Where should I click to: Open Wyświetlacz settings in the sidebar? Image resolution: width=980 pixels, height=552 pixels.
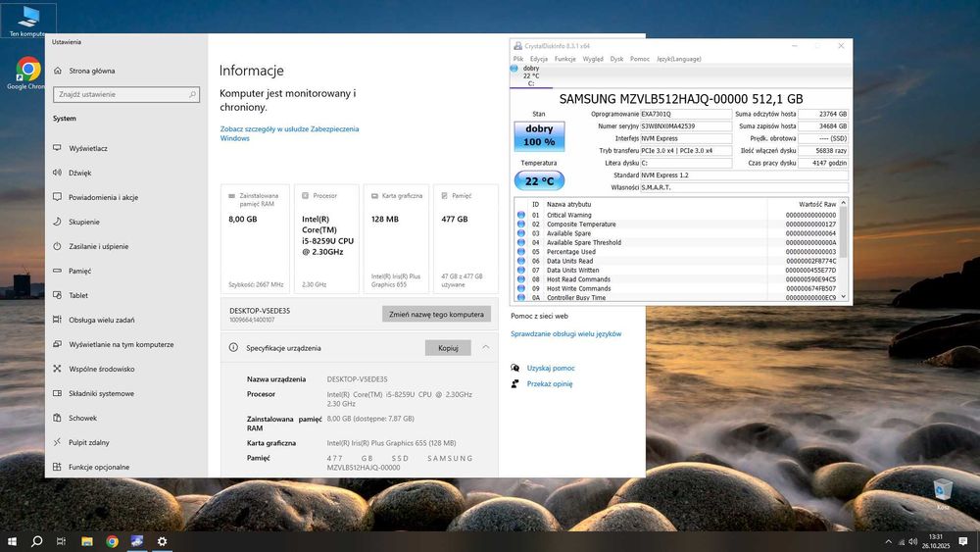pos(80,148)
